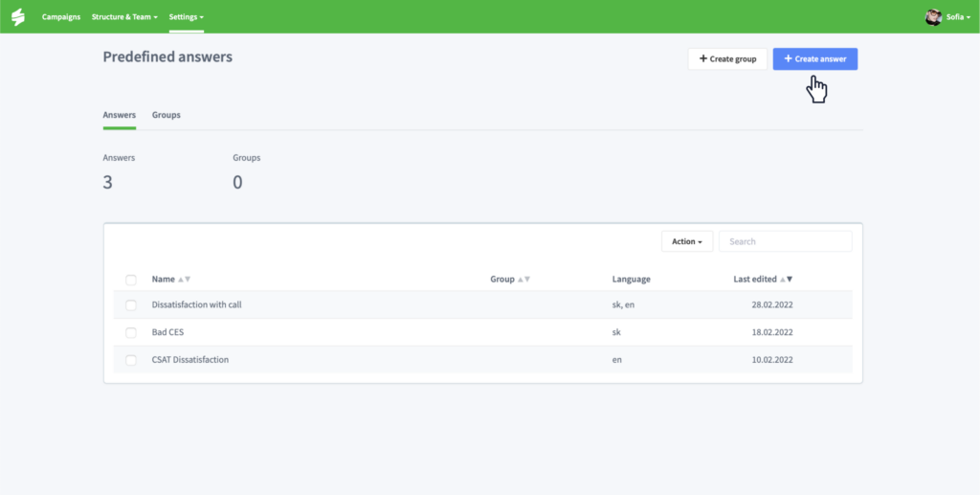This screenshot has height=495, width=980.
Task: Check the Dissatisfaction with call row checkbox
Action: coord(130,305)
